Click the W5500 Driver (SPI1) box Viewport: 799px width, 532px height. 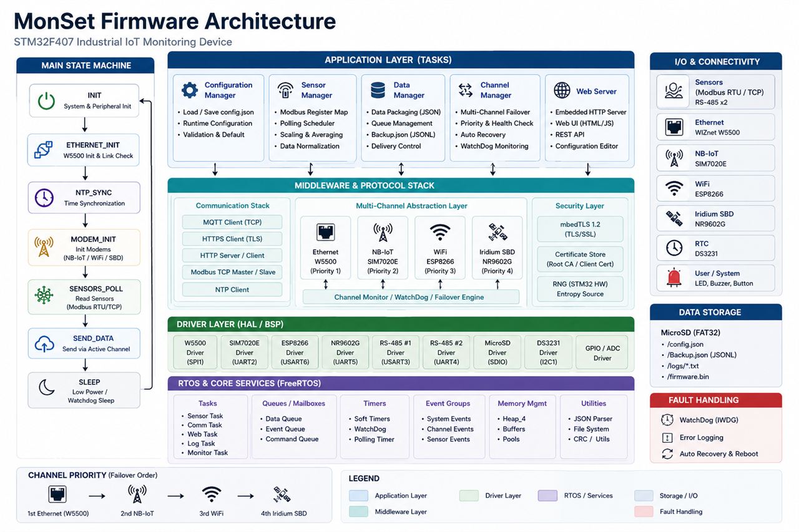coord(195,352)
